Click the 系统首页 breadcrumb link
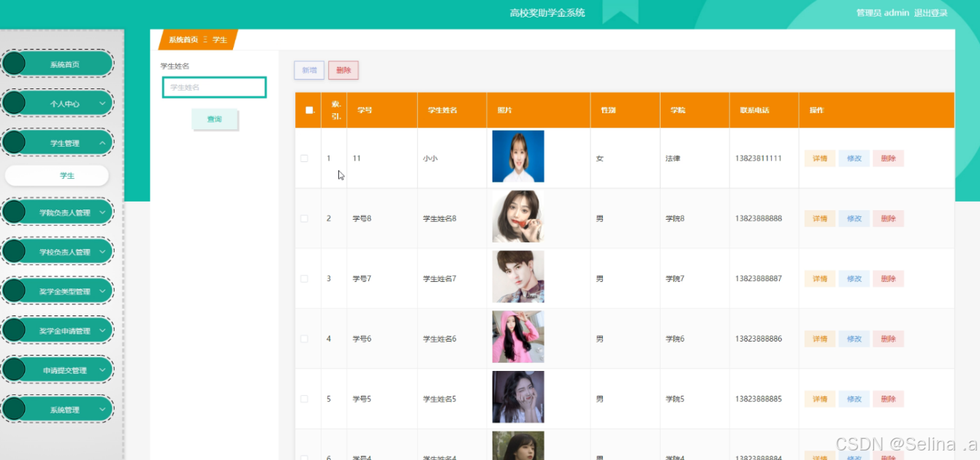 pyautogui.click(x=183, y=39)
